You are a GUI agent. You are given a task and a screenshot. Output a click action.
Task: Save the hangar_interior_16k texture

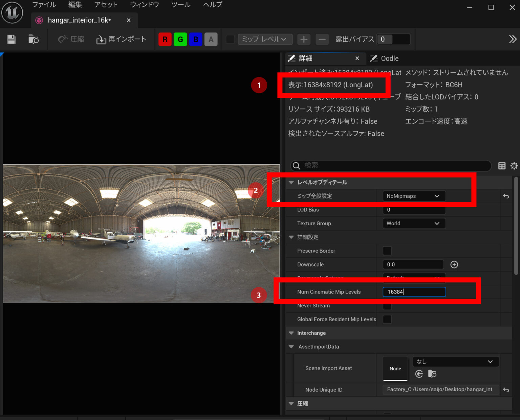[11, 39]
